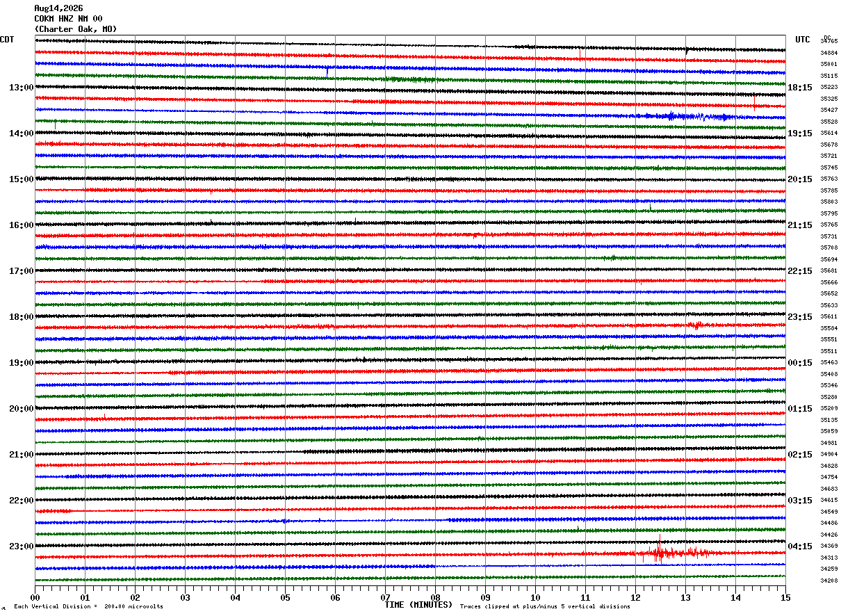Click the CDT time label '13:00'
Screen dimensions: 841x616
(x=21, y=88)
